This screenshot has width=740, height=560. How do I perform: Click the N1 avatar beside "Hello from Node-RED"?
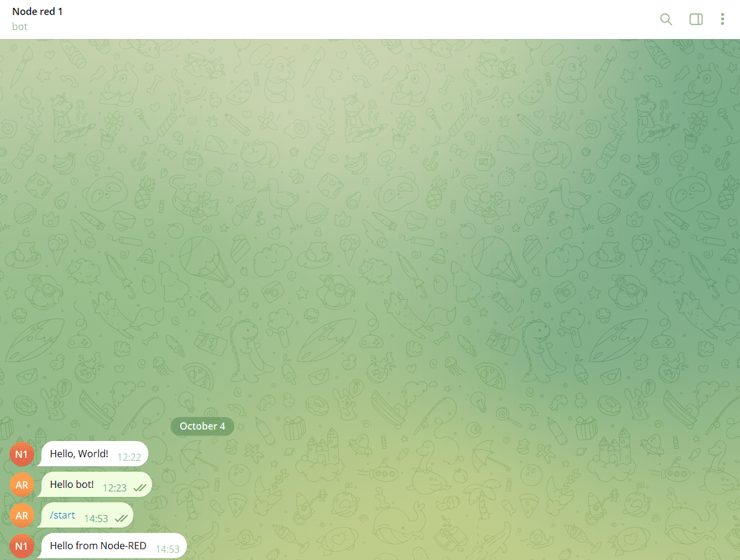(22, 546)
